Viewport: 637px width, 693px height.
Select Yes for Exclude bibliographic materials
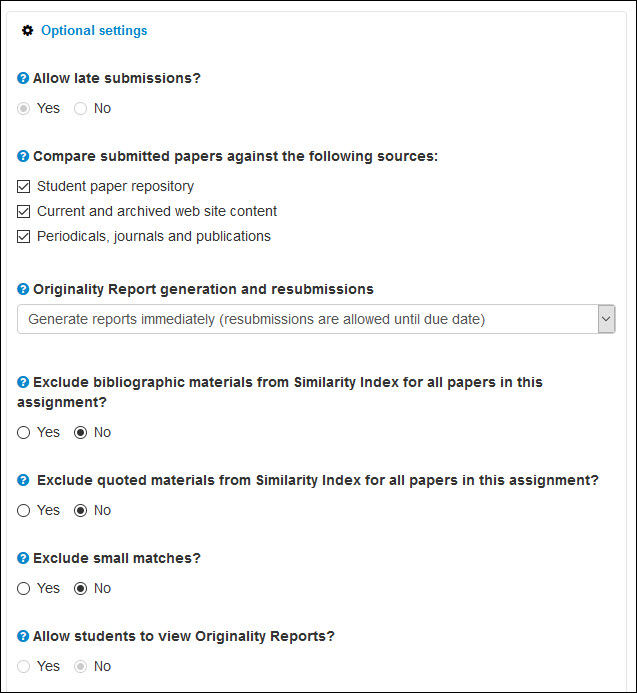[24, 433]
